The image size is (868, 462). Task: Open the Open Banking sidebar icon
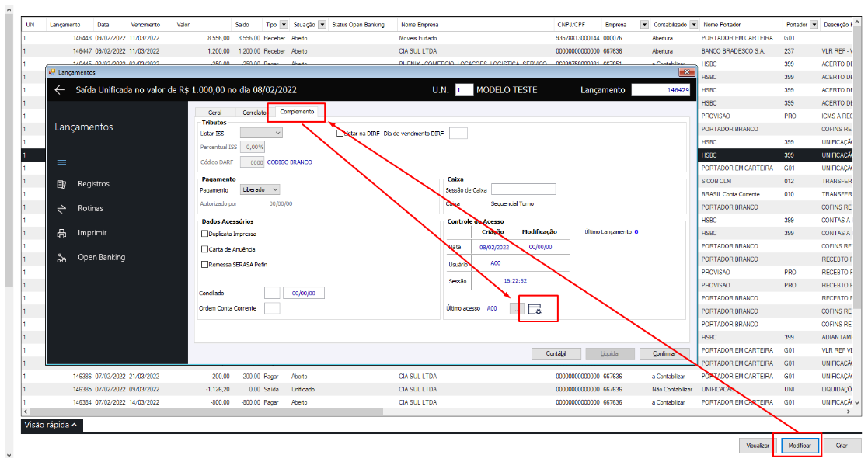click(x=61, y=258)
